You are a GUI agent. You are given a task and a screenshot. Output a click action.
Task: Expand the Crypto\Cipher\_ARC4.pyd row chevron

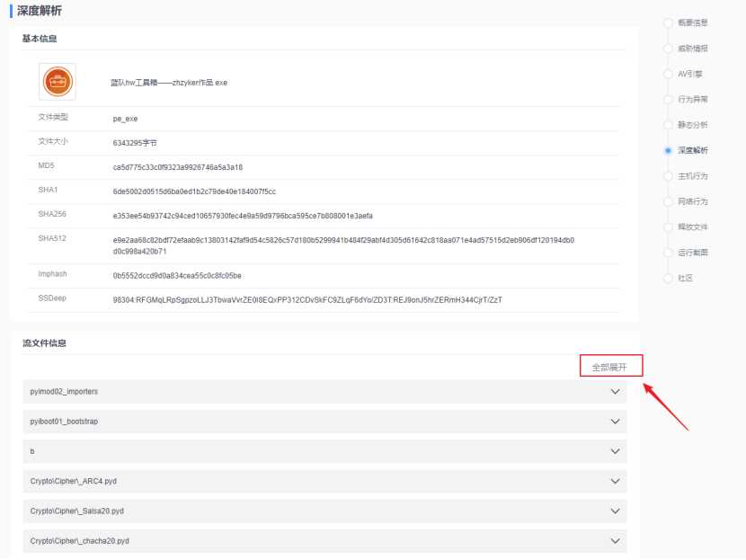(x=615, y=482)
